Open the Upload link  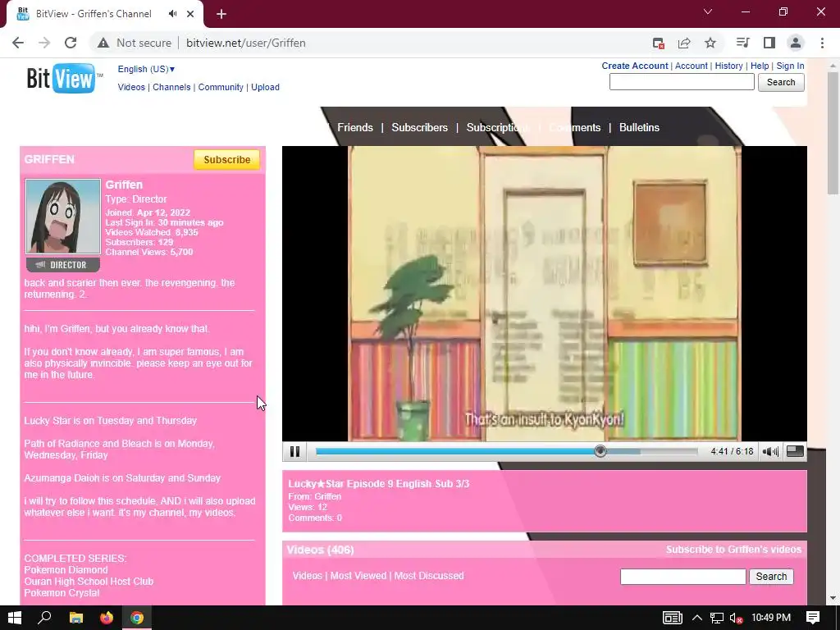(x=265, y=87)
